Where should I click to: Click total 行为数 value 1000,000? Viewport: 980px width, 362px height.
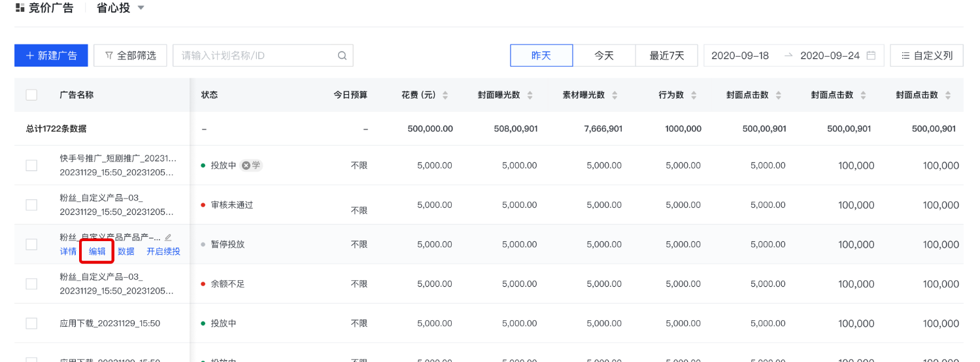pos(683,129)
